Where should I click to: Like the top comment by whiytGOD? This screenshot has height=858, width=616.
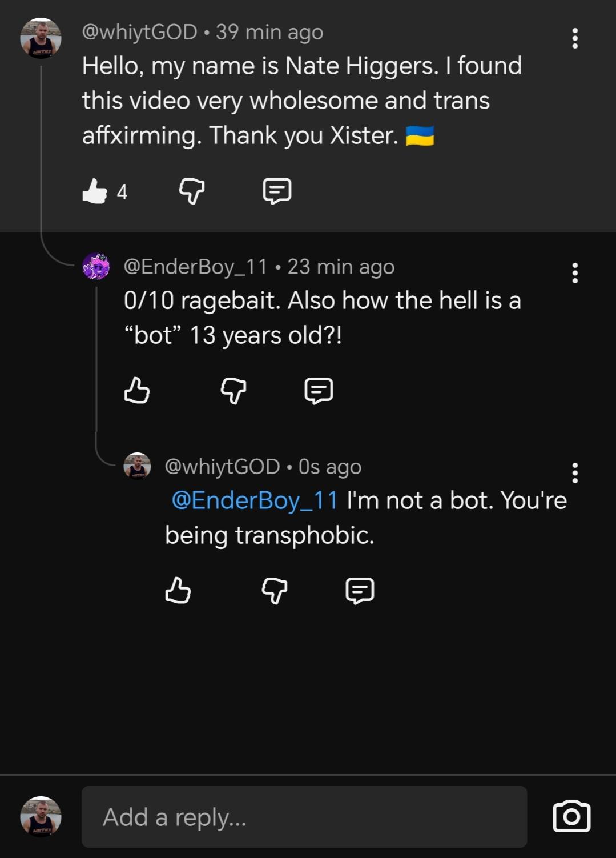[95, 191]
